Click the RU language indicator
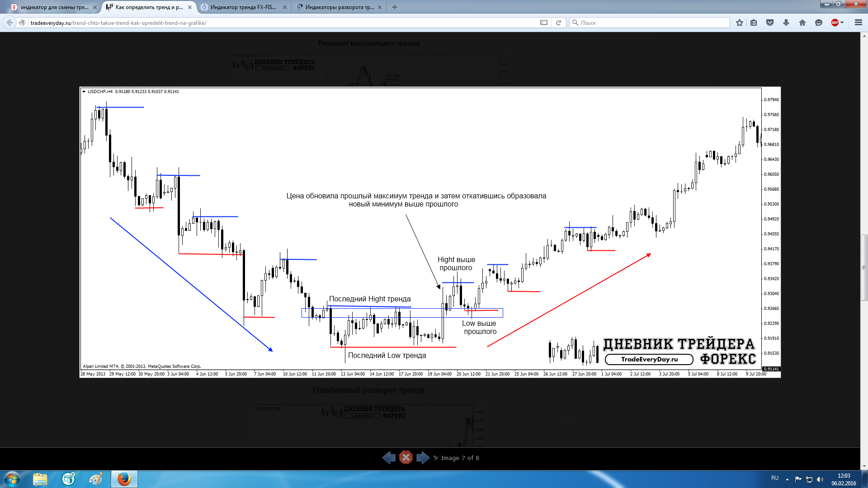 coord(775,478)
